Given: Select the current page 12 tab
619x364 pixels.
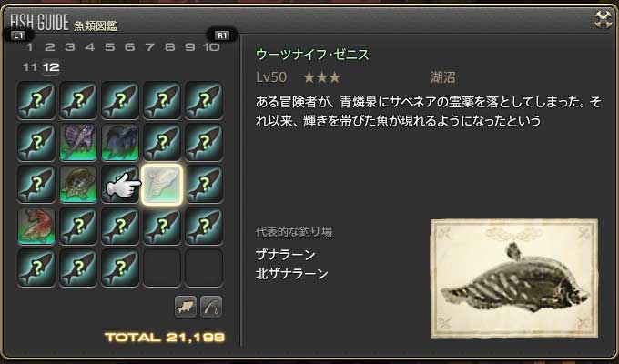Looking at the screenshot, I should 51,67.
